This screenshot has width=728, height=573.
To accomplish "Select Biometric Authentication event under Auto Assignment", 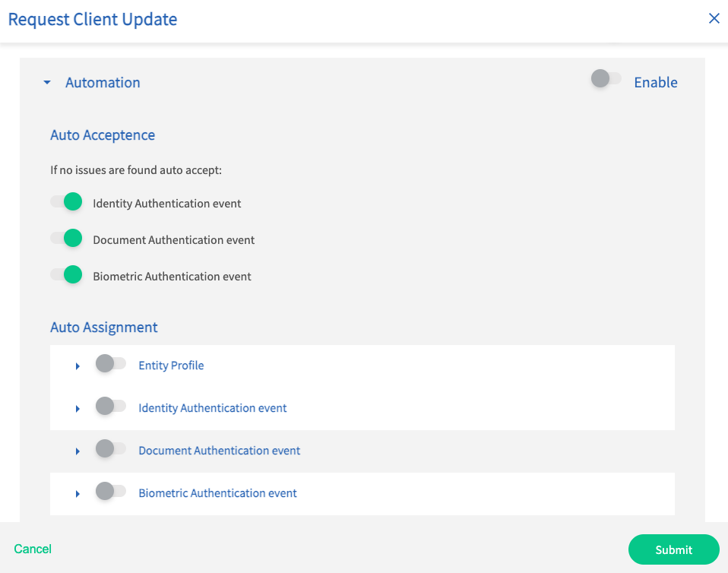I will pyautogui.click(x=217, y=493).
